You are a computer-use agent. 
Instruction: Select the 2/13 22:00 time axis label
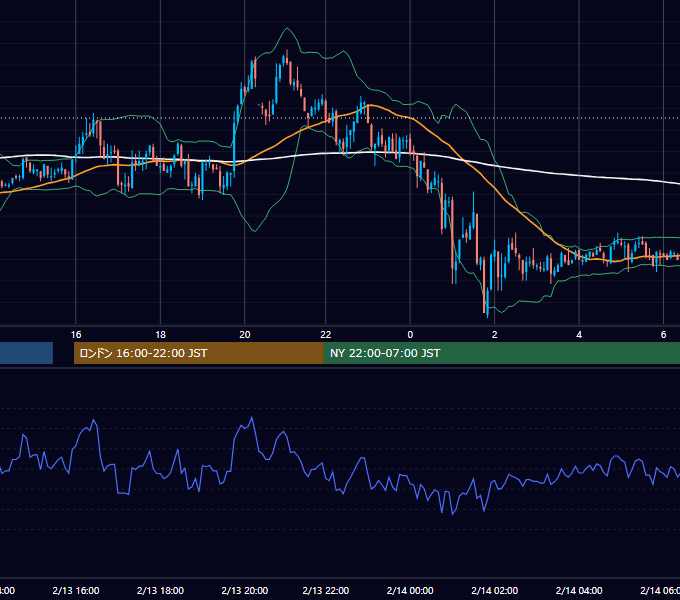[326, 590]
